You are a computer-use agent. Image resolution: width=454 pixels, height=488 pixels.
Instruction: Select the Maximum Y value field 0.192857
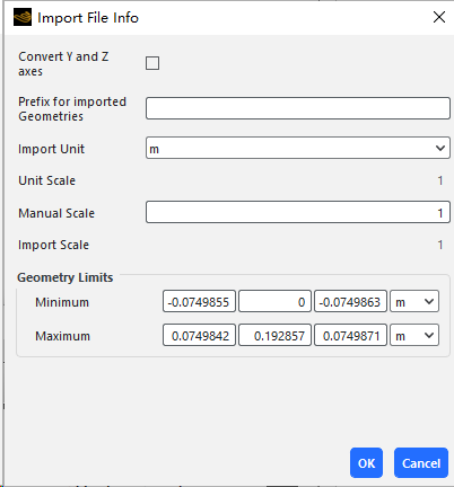(x=275, y=335)
